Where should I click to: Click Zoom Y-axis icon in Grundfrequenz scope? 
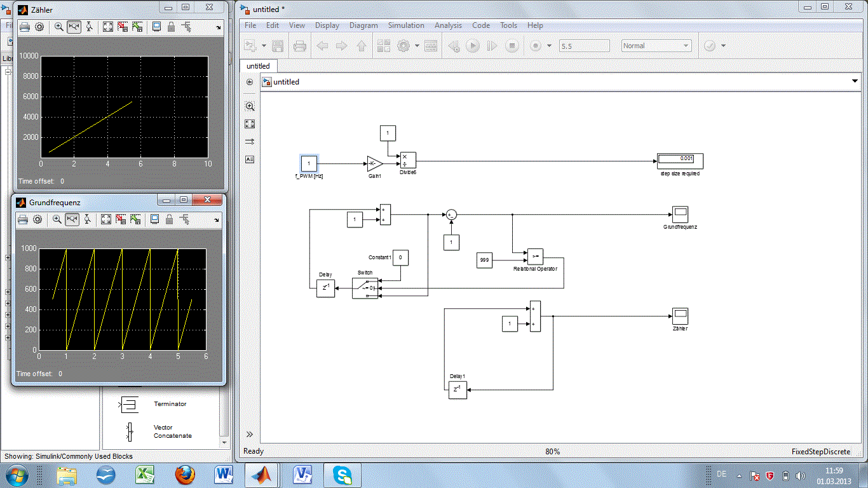(x=87, y=219)
